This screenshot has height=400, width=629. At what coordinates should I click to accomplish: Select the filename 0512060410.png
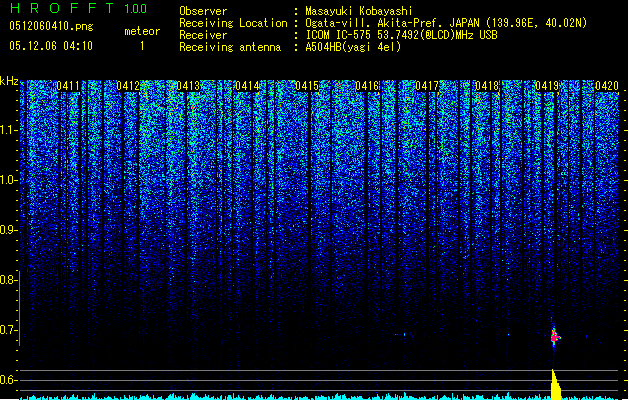[51, 26]
